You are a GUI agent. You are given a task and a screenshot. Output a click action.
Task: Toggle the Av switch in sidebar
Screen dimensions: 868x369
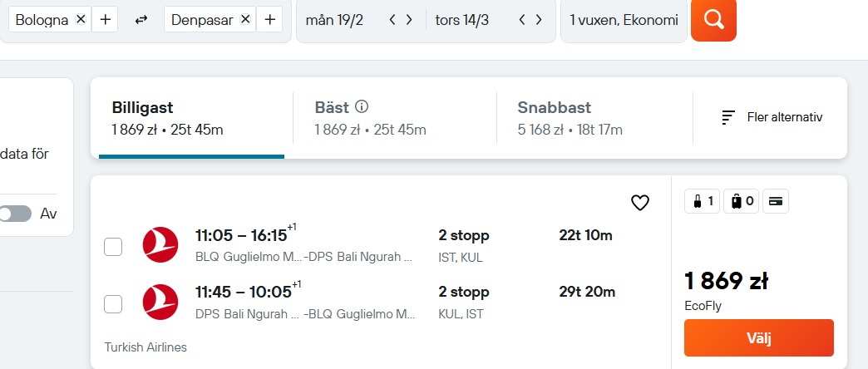click(15, 214)
